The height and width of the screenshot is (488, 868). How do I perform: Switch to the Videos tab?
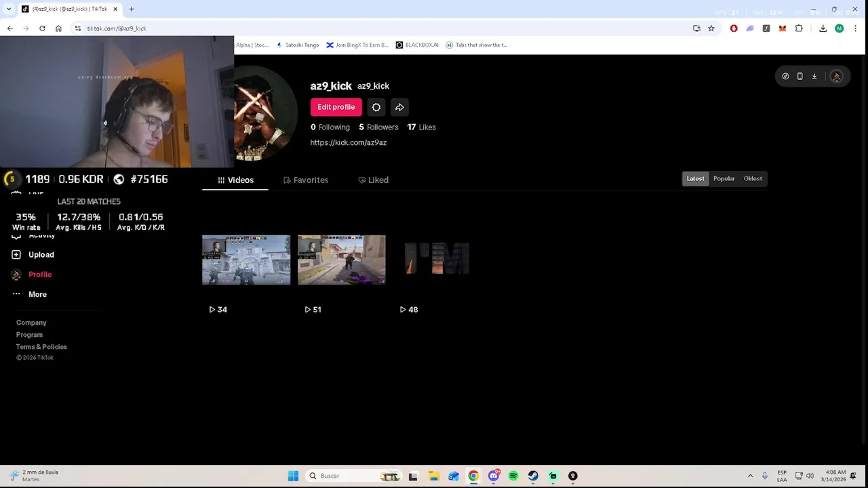tap(235, 180)
